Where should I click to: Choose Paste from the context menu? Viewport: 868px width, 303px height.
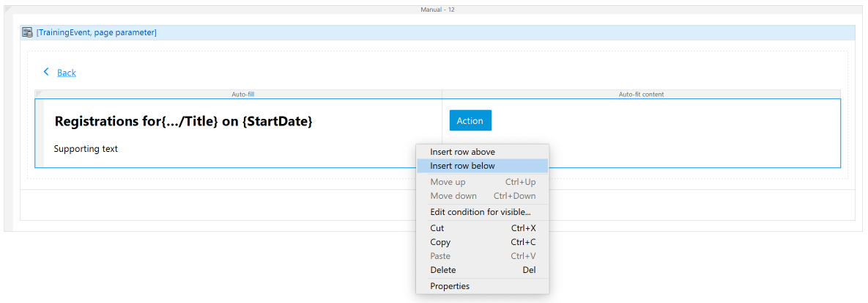point(482,256)
